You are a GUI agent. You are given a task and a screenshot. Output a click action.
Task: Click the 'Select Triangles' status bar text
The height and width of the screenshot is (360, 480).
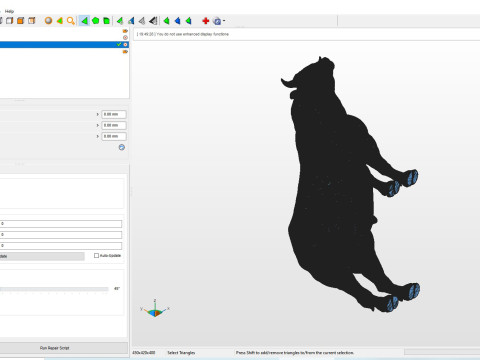pyautogui.click(x=181, y=353)
